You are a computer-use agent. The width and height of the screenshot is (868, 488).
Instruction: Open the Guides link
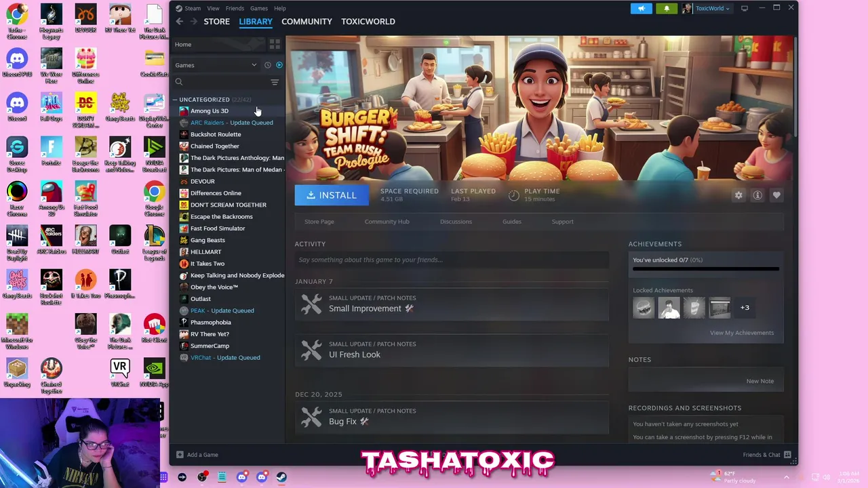(x=512, y=222)
